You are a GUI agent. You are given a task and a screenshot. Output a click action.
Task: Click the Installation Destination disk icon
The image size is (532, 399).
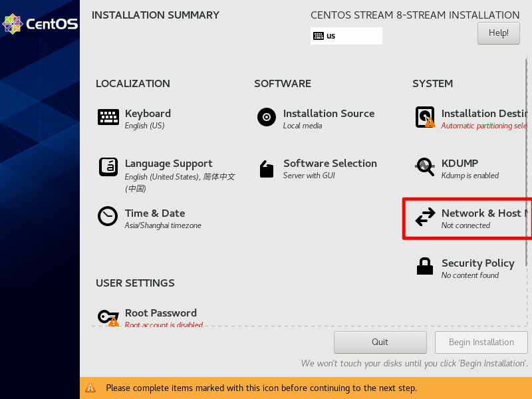pos(425,117)
